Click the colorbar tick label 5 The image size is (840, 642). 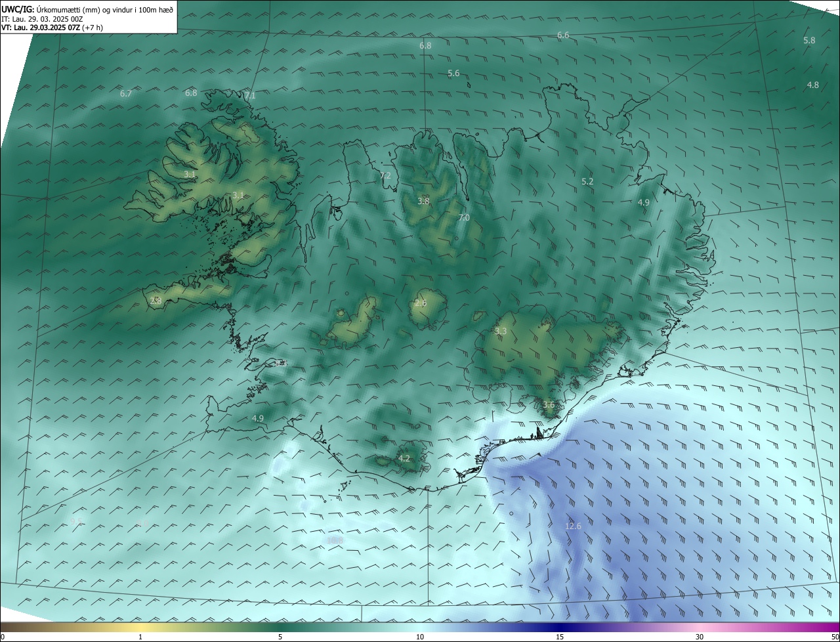(x=280, y=637)
